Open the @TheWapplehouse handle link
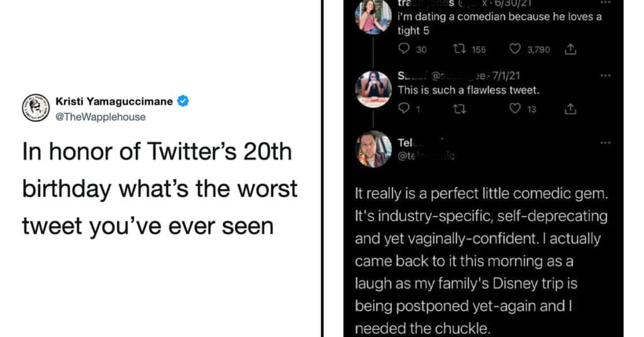This screenshot has height=337, width=644. coord(101,116)
